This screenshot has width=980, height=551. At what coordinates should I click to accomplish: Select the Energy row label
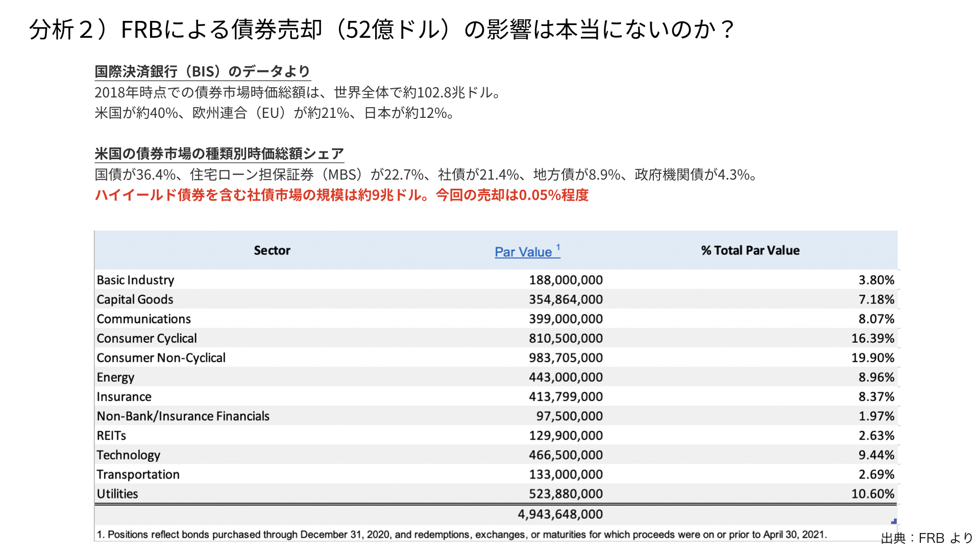[x=115, y=378]
